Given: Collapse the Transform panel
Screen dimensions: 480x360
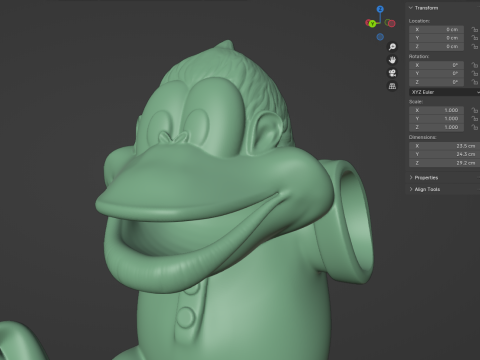Looking at the screenshot, I should click(411, 8).
